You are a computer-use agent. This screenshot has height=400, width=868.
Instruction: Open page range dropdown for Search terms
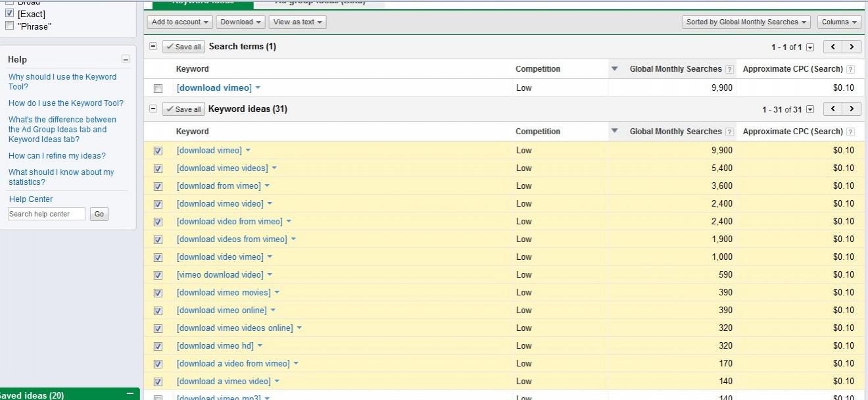(810, 47)
